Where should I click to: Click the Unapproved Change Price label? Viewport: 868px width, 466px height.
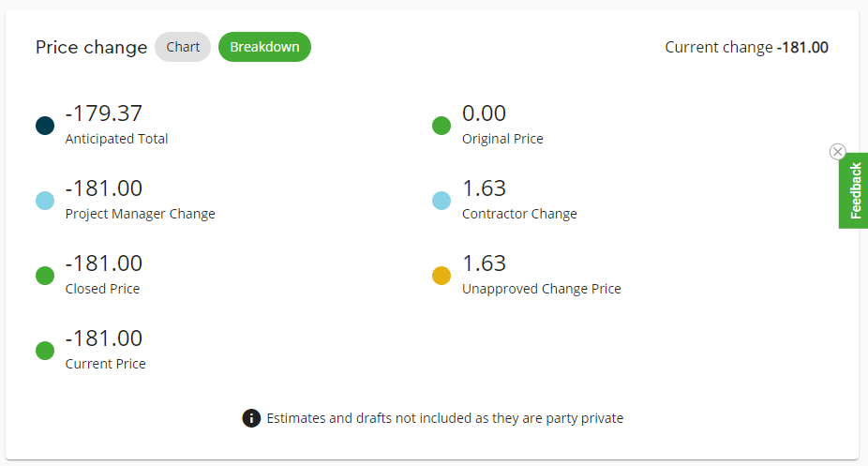[x=542, y=289]
